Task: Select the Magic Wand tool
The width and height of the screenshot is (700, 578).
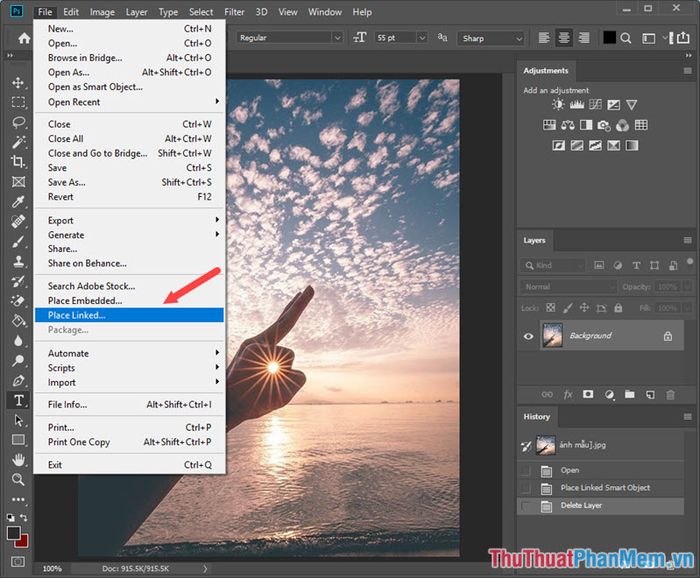Action: 18,142
